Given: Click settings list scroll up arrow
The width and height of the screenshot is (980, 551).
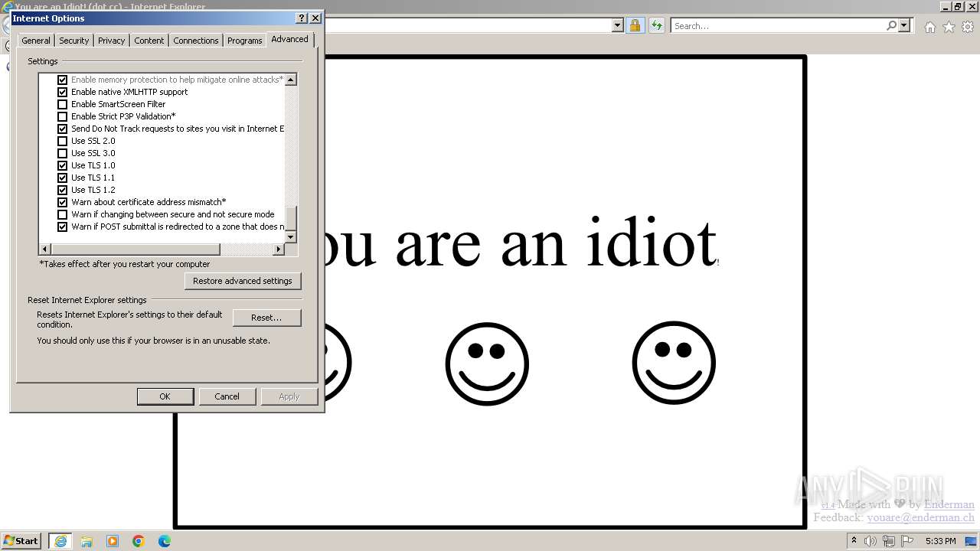Looking at the screenshot, I should (291, 80).
